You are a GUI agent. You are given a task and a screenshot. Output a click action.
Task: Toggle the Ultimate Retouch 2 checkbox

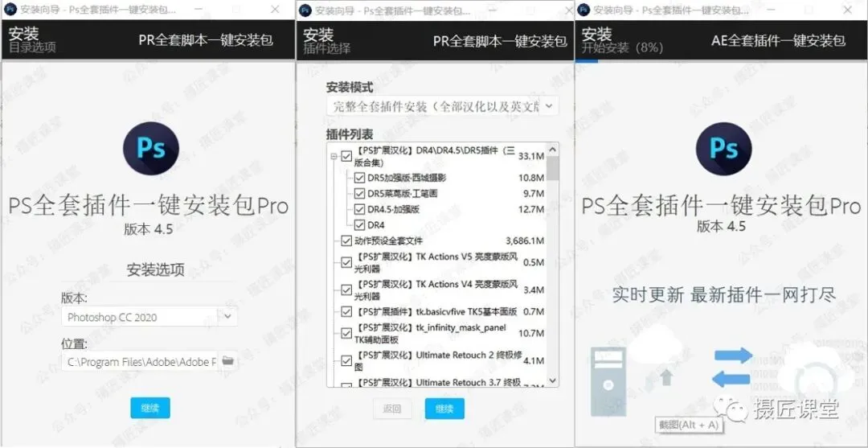coord(346,360)
